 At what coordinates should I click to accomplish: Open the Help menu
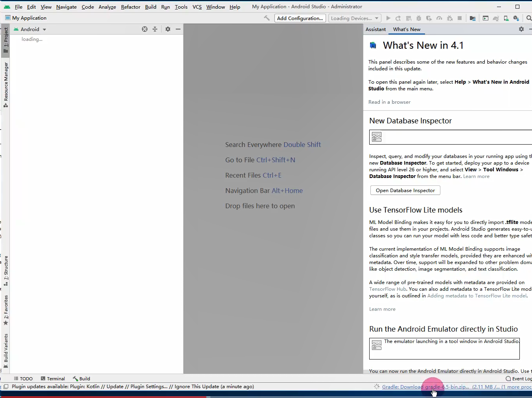point(235,7)
